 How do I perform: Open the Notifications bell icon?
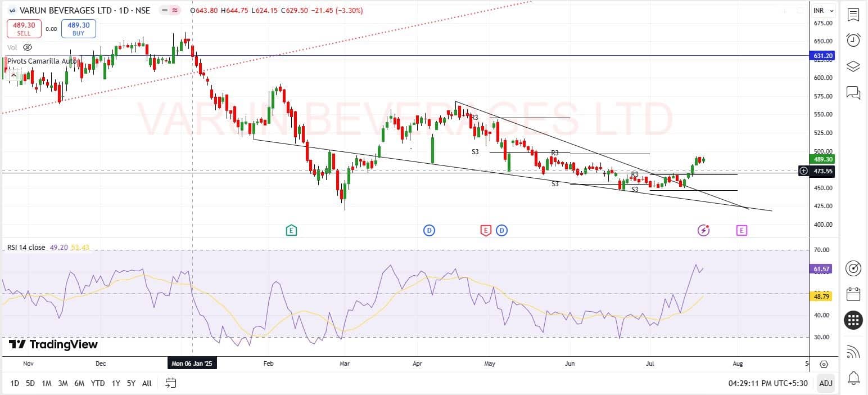853,377
